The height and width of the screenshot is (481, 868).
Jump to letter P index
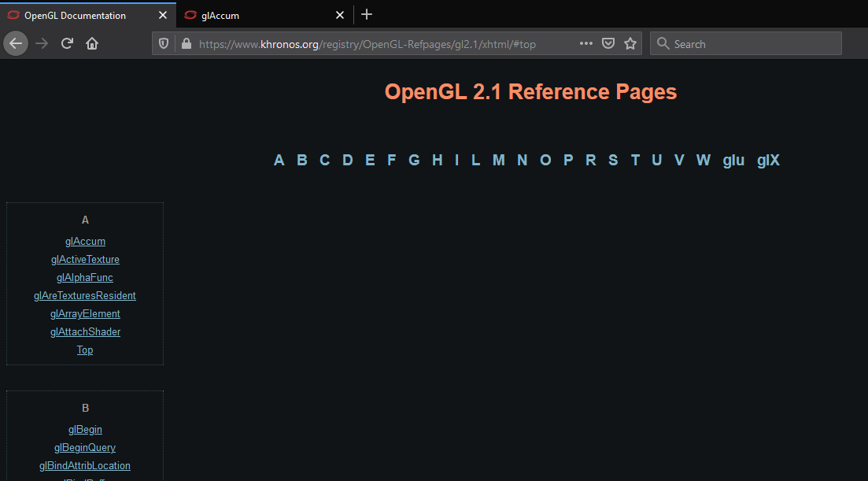(568, 160)
